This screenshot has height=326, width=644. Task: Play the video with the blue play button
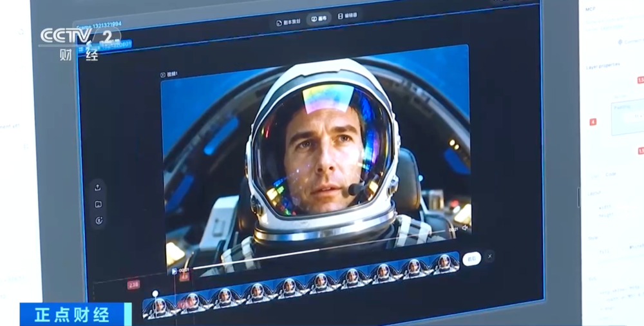click(x=174, y=271)
